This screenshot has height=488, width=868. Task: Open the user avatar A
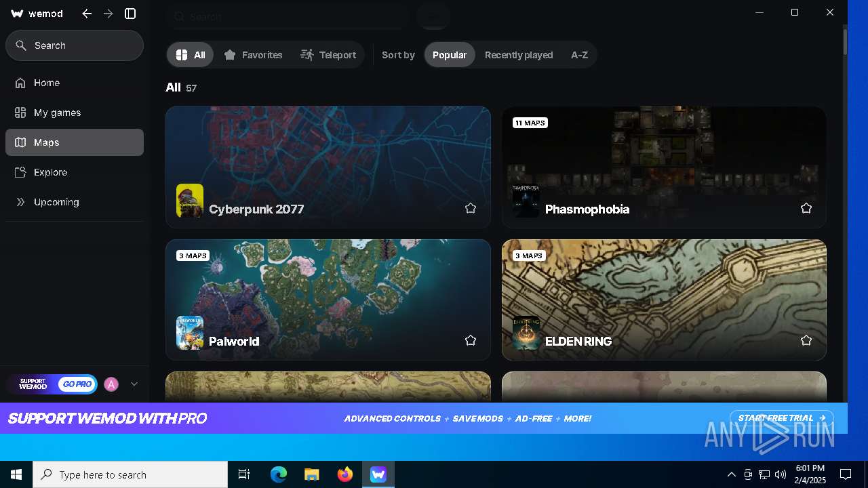(111, 384)
